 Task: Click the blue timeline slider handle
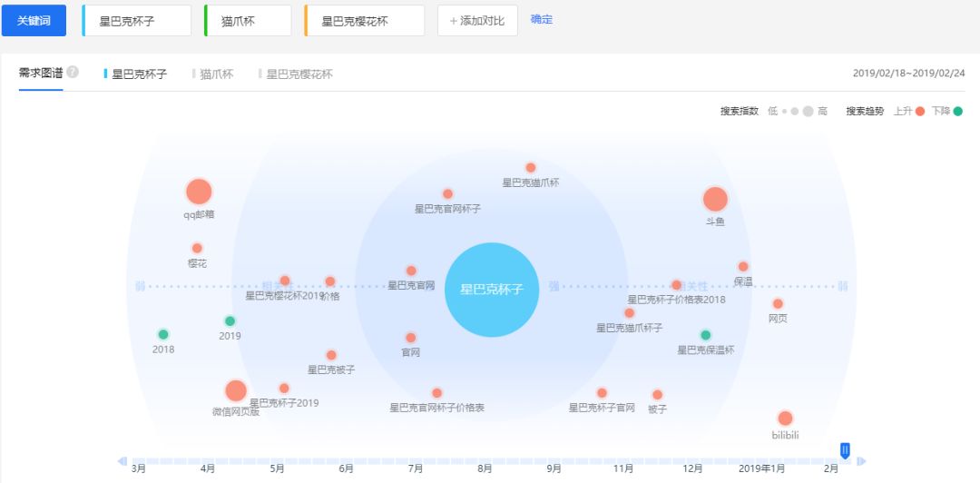click(x=845, y=450)
